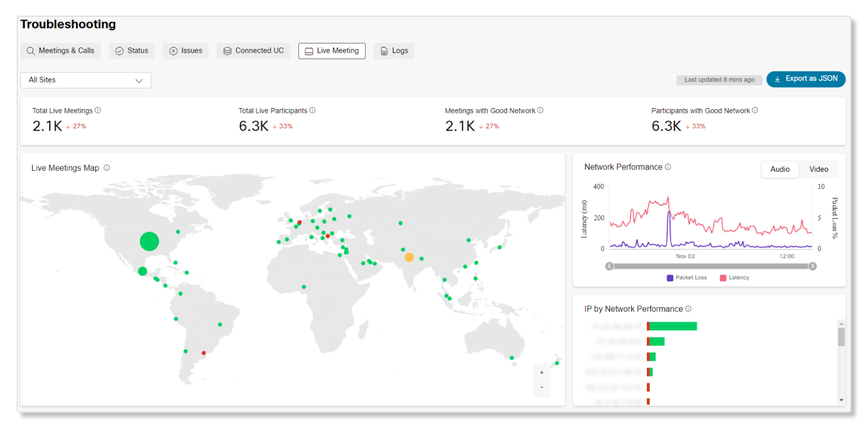This screenshot has width=868, height=428.
Task: Switch chart to Video view
Action: 818,169
